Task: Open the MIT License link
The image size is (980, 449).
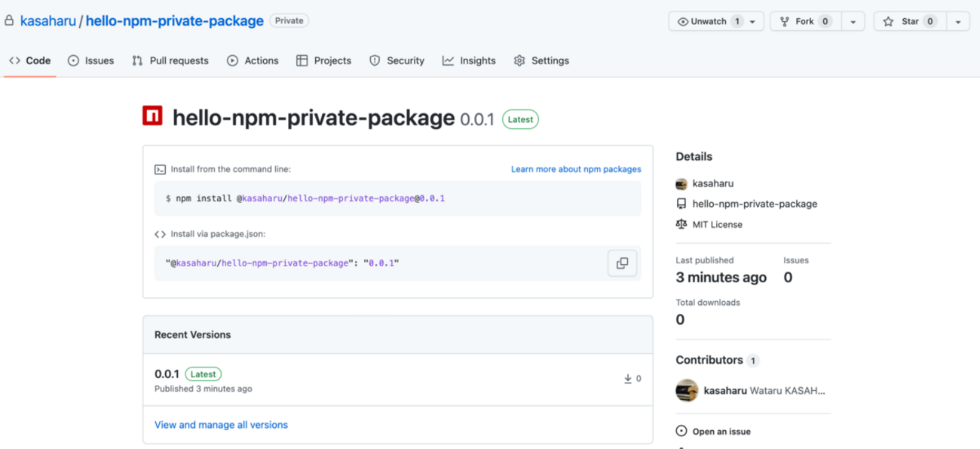Action: pyautogui.click(x=718, y=224)
